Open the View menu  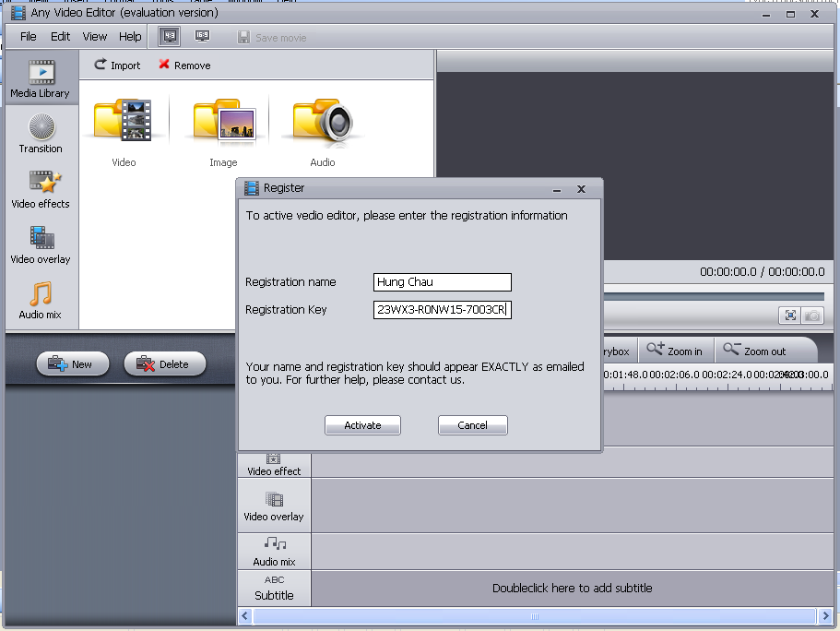click(x=94, y=37)
